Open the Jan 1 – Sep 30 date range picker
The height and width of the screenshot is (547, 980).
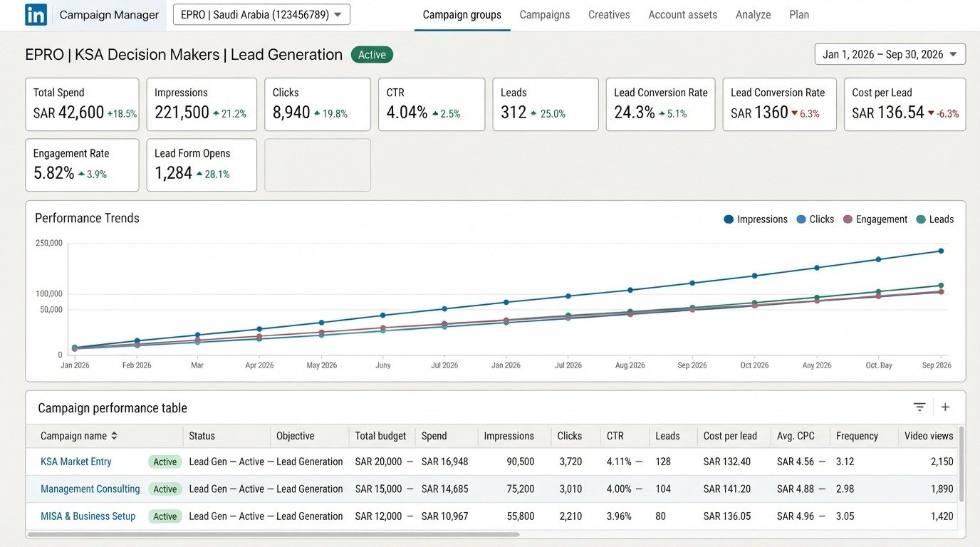[x=890, y=55]
